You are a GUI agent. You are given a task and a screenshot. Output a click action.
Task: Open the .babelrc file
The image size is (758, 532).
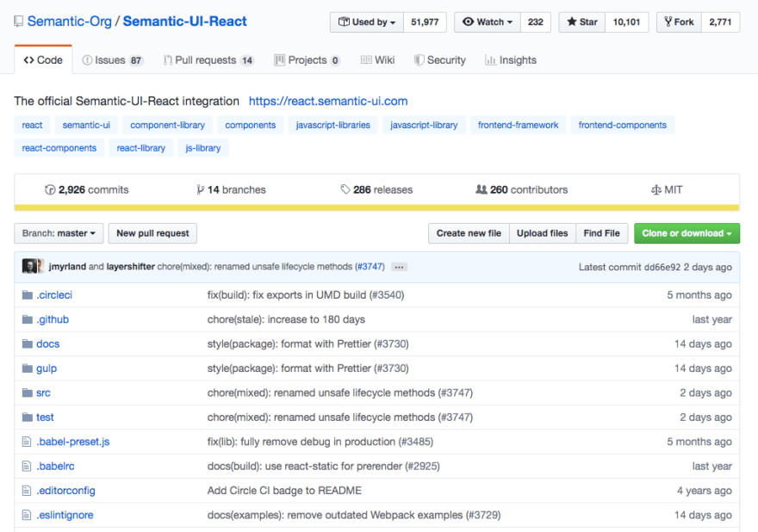point(56,467)
